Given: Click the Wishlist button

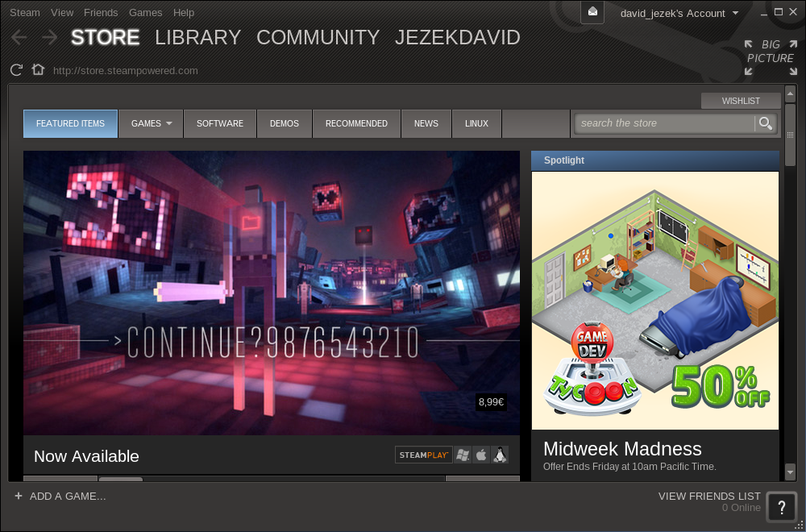Looking at the screenshot, I should (741, 101).
